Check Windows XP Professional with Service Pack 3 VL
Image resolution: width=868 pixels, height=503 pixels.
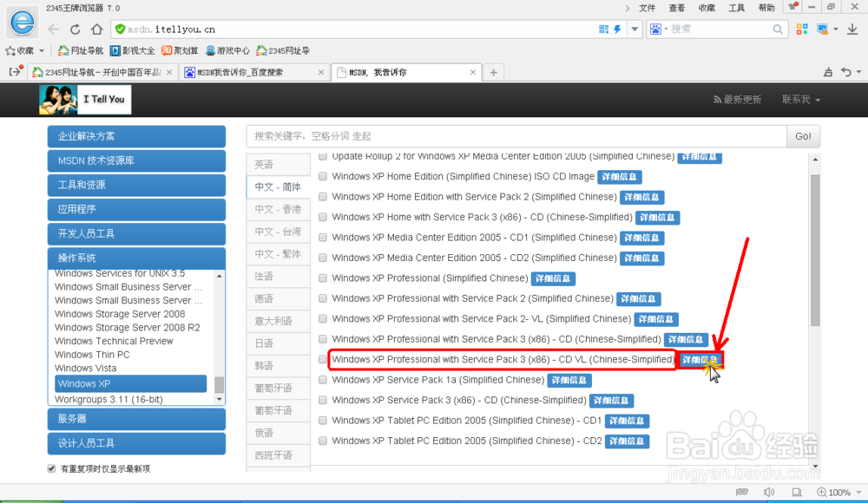(x=322, y=359)
